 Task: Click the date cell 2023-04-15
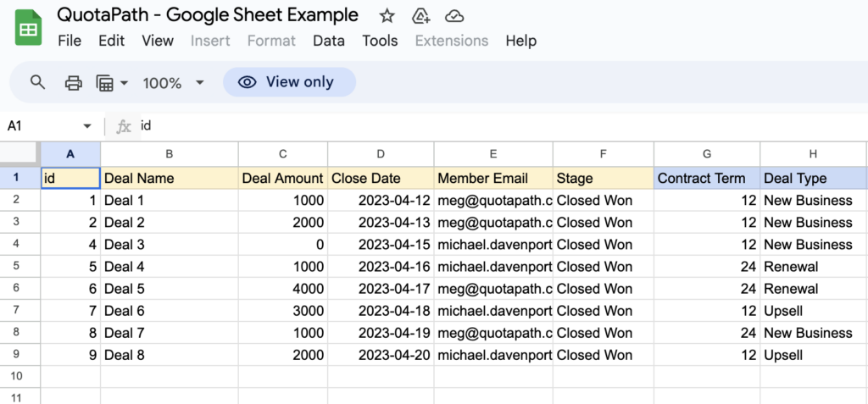(x=381, y=245)
